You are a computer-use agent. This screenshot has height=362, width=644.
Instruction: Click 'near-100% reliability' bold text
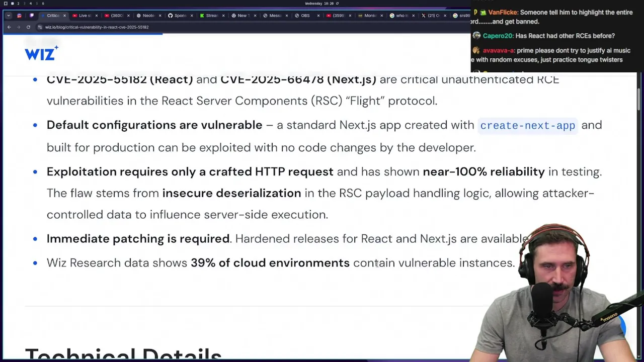point(484,172)
